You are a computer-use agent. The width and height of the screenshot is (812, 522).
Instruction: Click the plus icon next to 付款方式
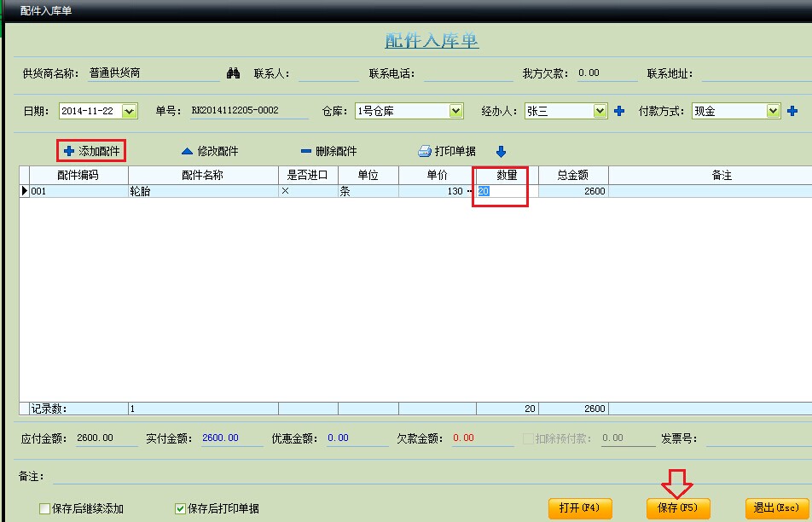click(x=792, y=111)
